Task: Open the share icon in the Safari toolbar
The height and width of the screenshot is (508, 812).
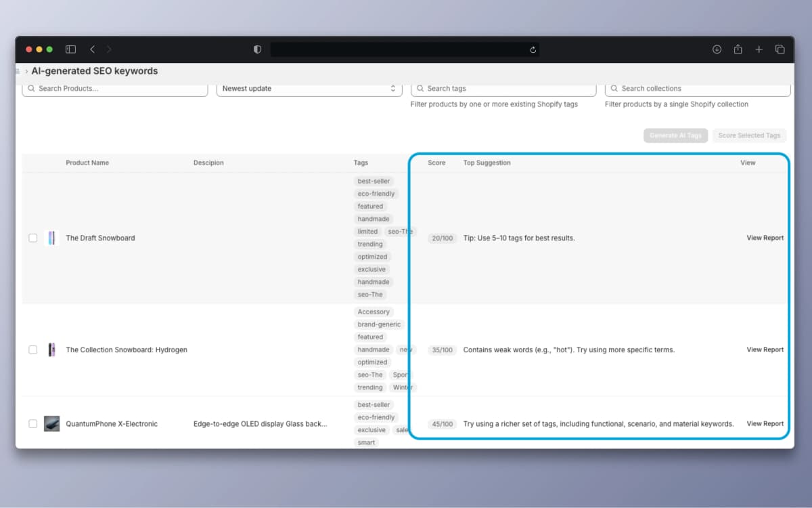Action: coord(738,49)
